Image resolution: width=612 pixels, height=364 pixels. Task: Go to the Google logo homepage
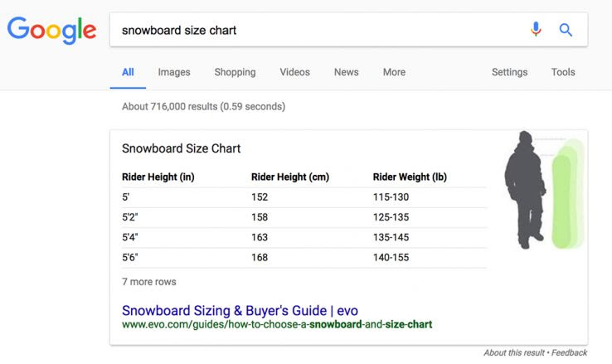point(51,31)
